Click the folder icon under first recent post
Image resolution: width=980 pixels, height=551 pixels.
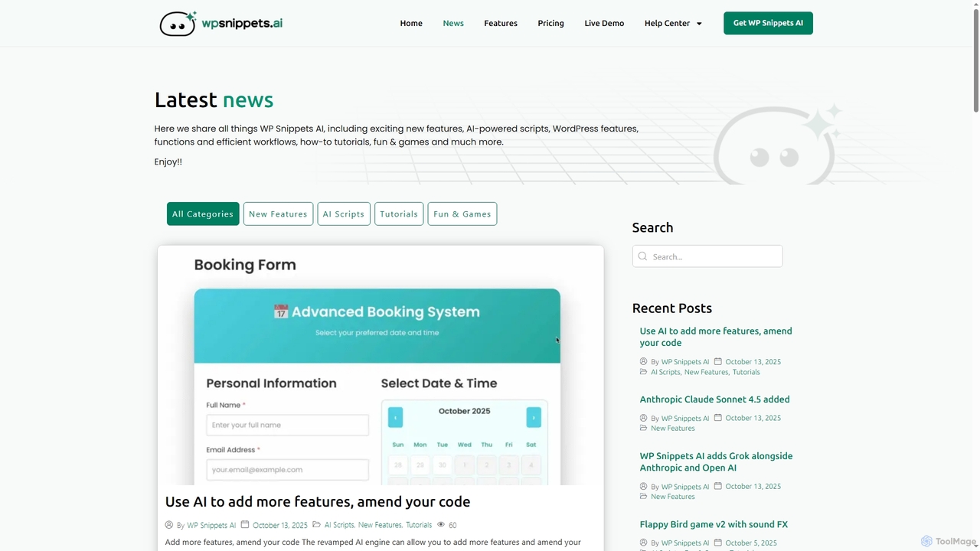coord(644,372)
